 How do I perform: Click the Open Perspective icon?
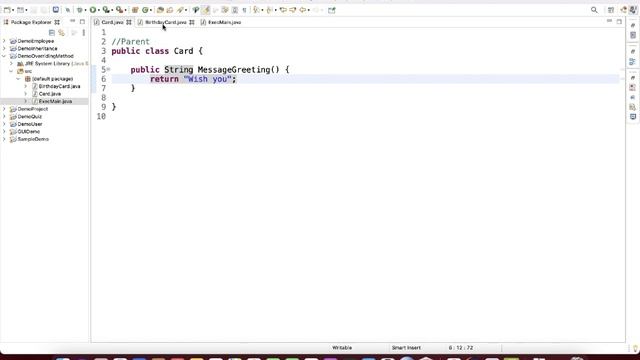point(611,10)
